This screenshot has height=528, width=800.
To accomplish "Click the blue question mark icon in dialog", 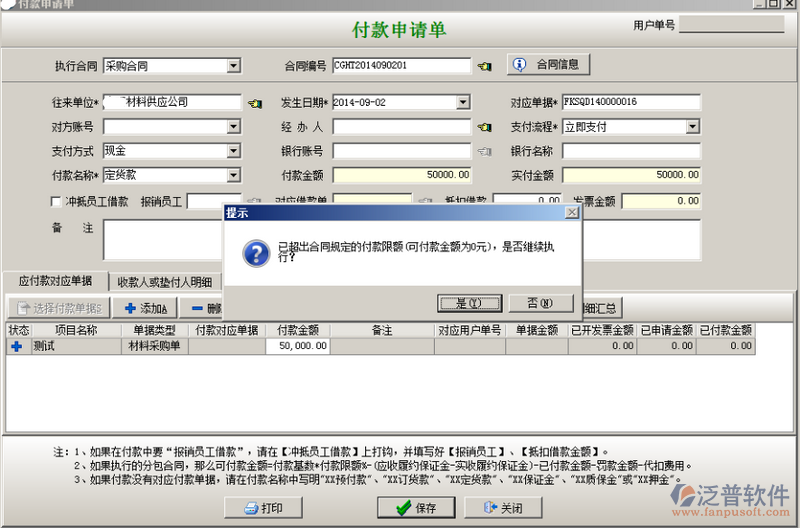I will pos(256,254).
